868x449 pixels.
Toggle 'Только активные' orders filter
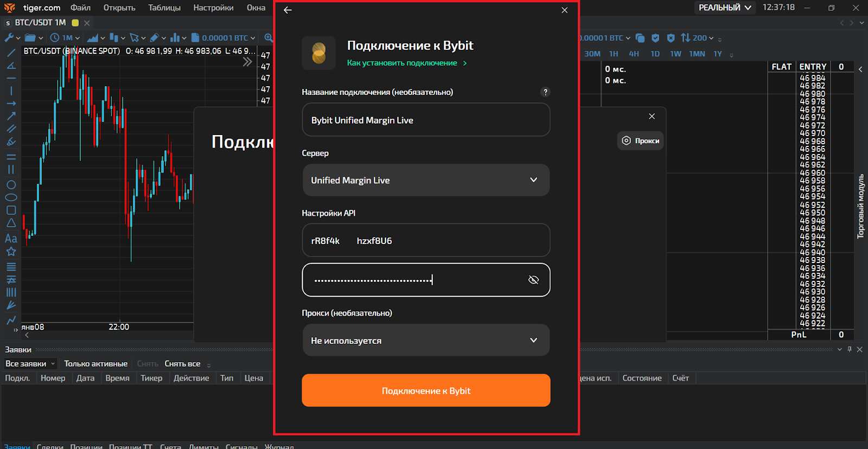(x=95, y=364)
